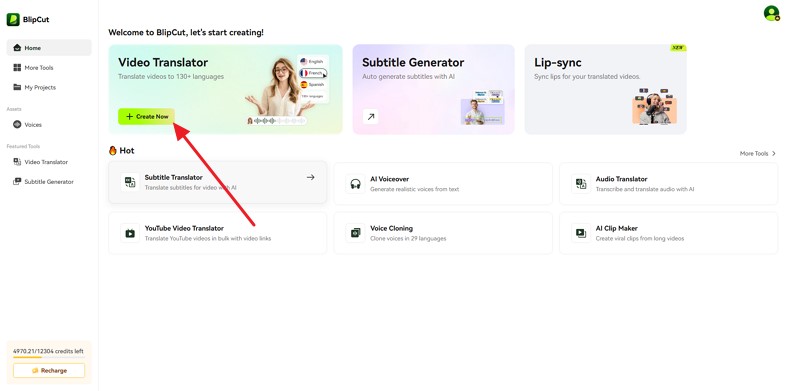The image size is (788, 391).
Task: Select Video Translator in Featured Tools
Action: click(x=49, y=162)
